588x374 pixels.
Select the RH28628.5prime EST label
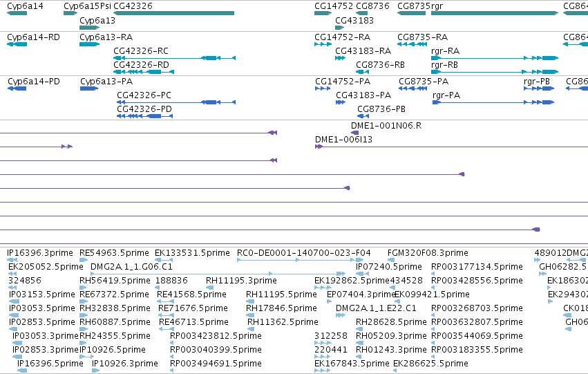coord(391,322)
